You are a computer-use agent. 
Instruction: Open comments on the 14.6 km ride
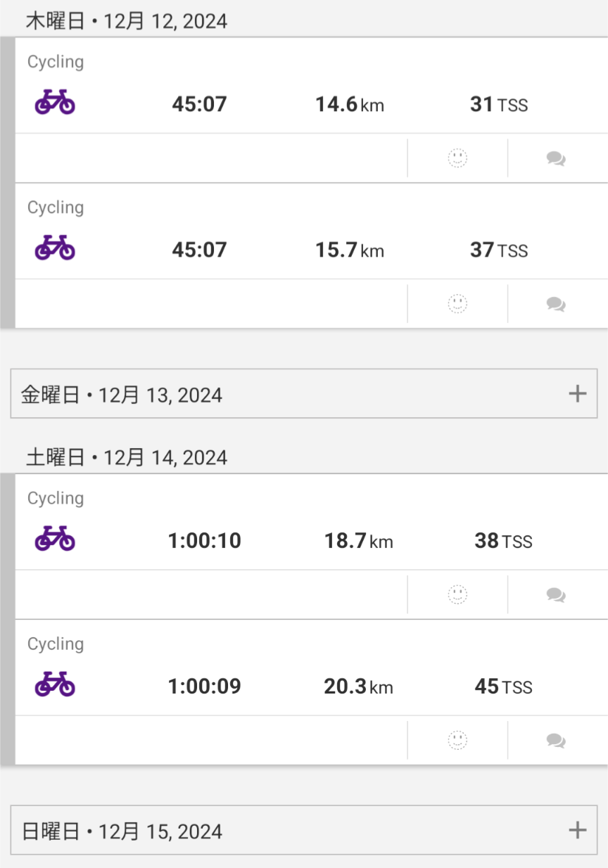point(556,159)
